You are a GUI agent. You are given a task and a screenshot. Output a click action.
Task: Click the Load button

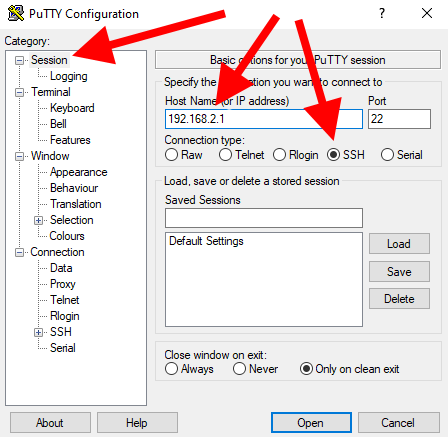(x=399, y=244)
